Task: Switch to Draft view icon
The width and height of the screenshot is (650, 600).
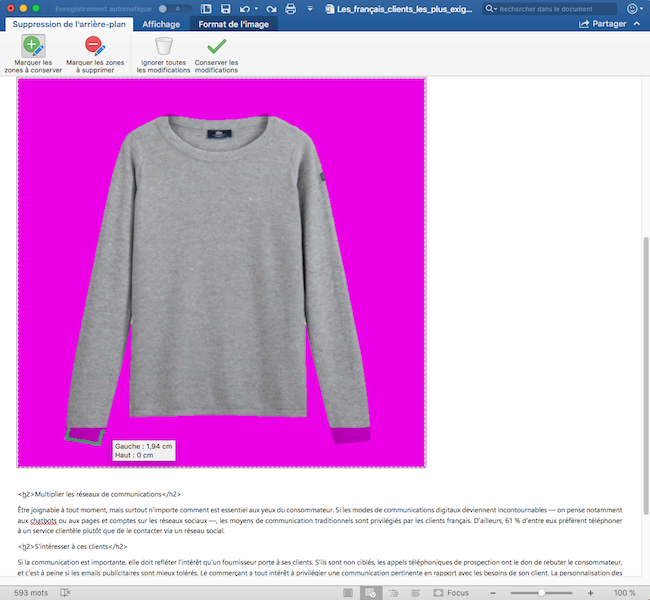Action: coord(416,593)
